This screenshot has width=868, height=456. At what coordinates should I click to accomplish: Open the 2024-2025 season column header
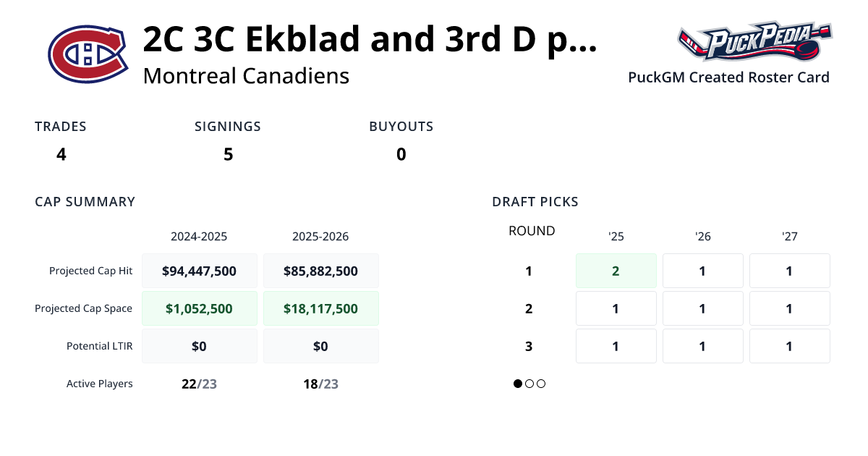(199, 236)
